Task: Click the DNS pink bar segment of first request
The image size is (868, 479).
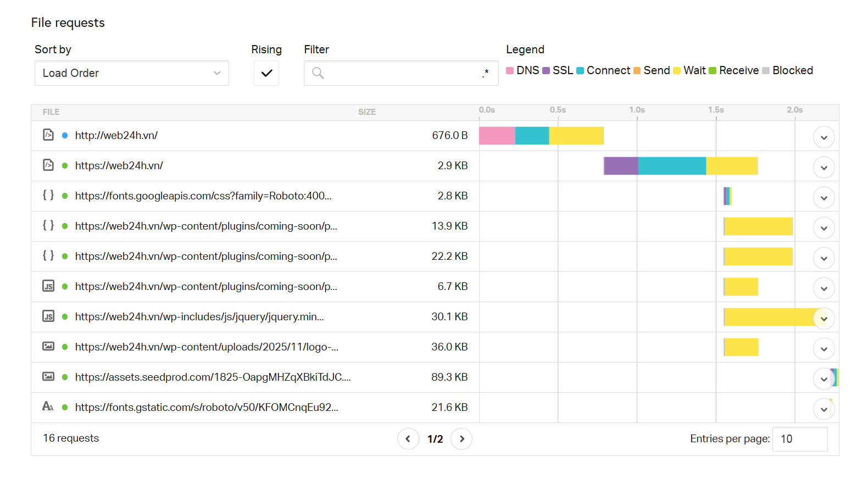Action: 497,136
